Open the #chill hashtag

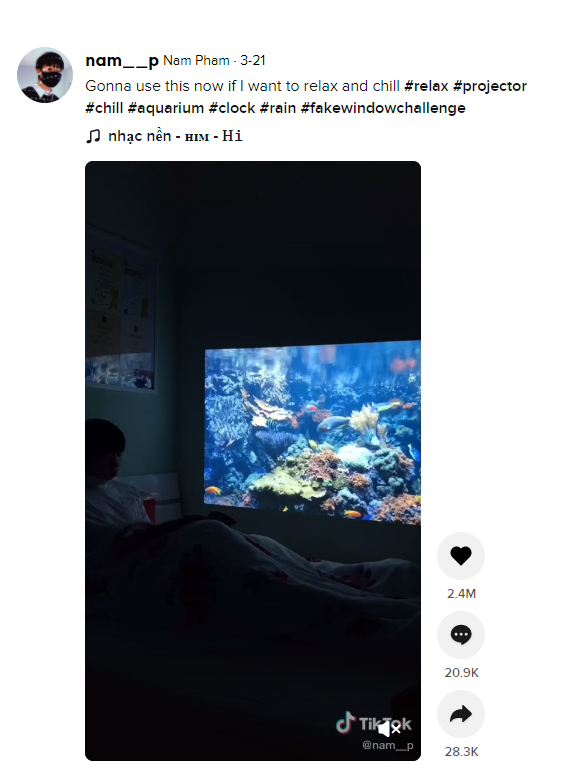[104, 108]
